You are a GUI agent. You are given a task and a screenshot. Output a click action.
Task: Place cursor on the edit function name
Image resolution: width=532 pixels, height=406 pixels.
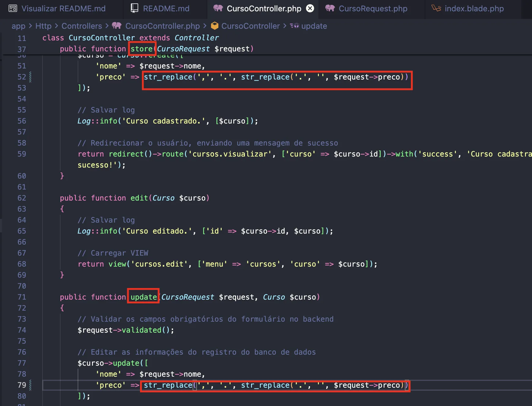pyautogui.click(x=139, y=198)
